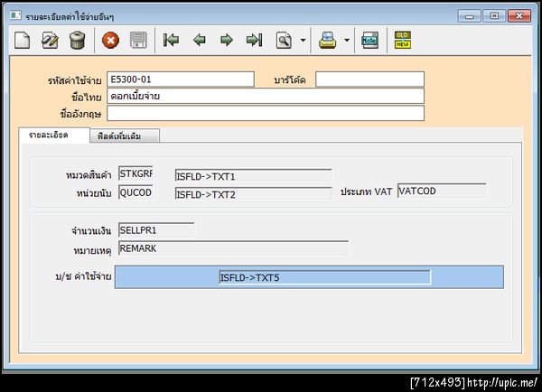
Task: Go to the first record arrow
Action: click(171, 40)
